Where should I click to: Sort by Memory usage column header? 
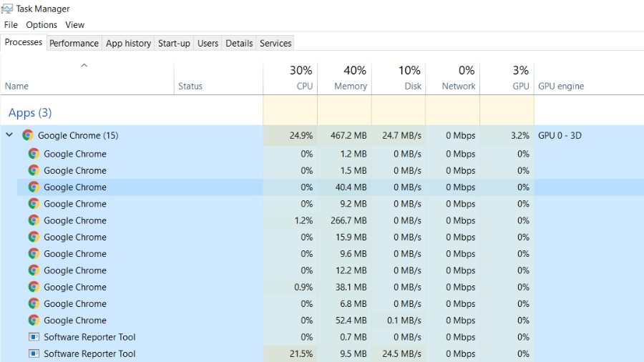345,79
